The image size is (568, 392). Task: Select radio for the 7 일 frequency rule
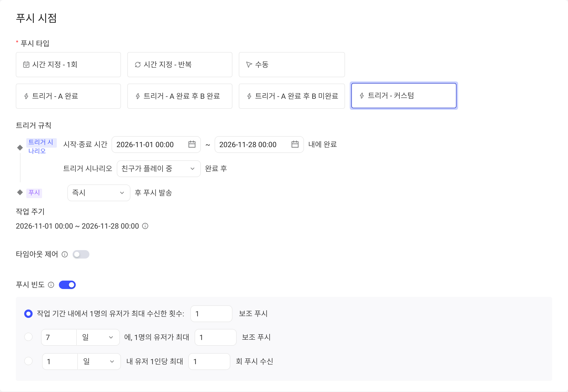click(28, 337)
